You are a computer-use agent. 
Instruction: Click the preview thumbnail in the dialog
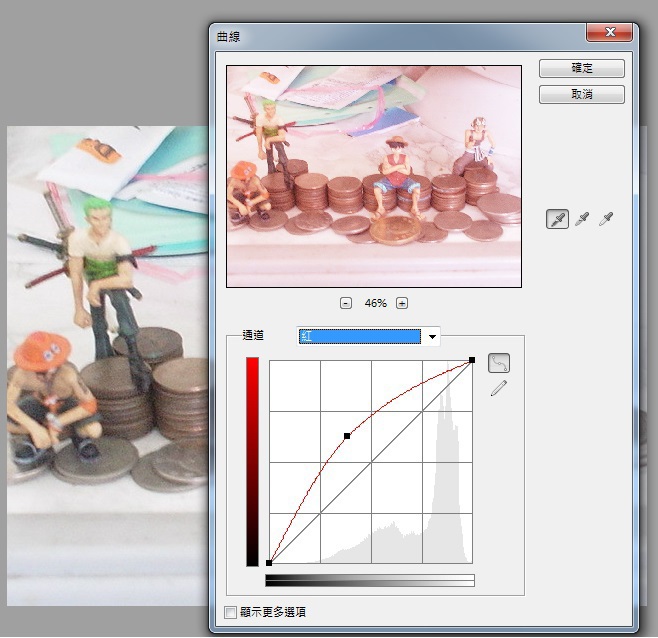[374, 176]
